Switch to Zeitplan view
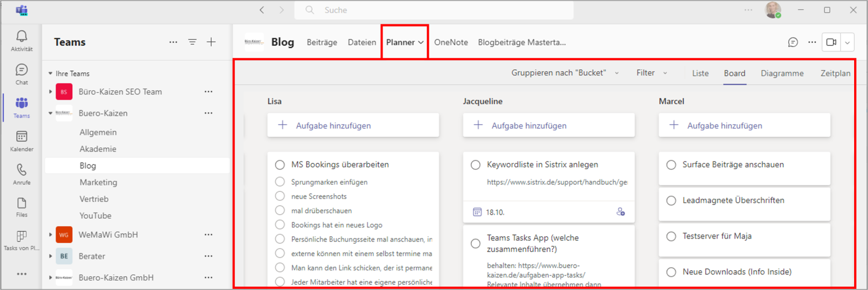This screenshot has width=868, height=290. click(836, 73)
